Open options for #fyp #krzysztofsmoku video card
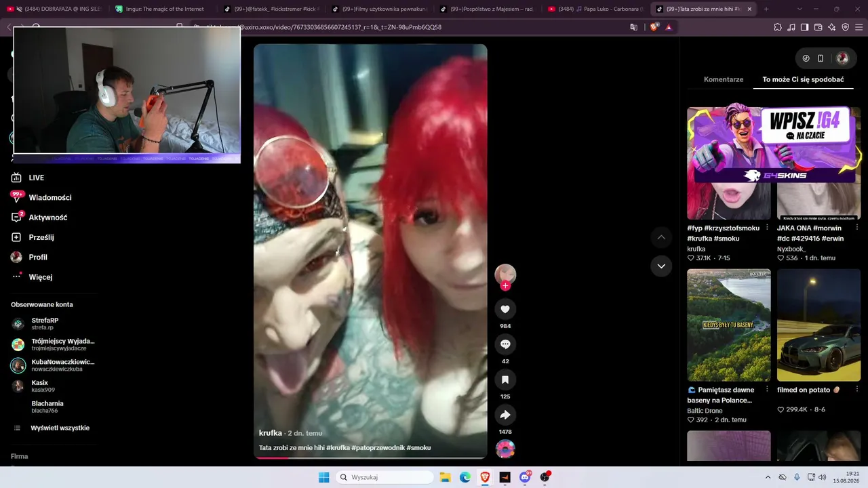 click(767, 228)
